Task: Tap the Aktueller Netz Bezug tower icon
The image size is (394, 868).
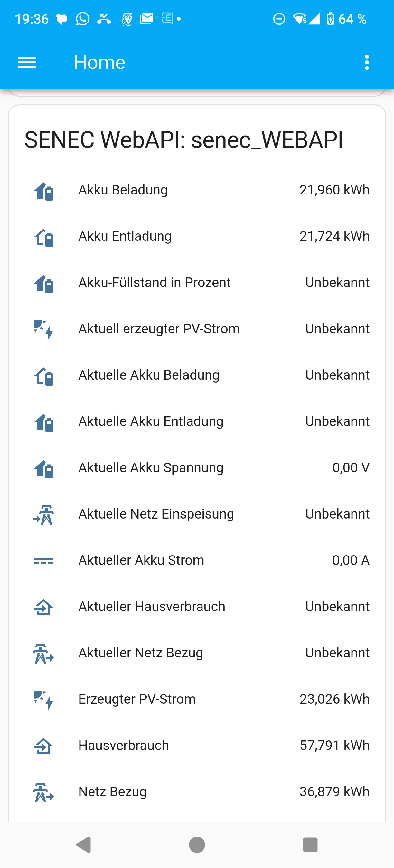Action: [x=43, y=653]
